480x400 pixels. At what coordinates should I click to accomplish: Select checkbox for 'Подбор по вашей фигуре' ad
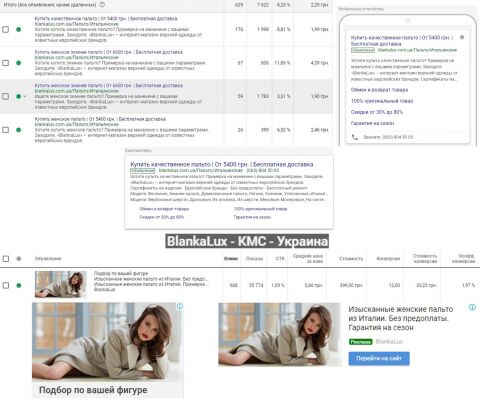6,285
